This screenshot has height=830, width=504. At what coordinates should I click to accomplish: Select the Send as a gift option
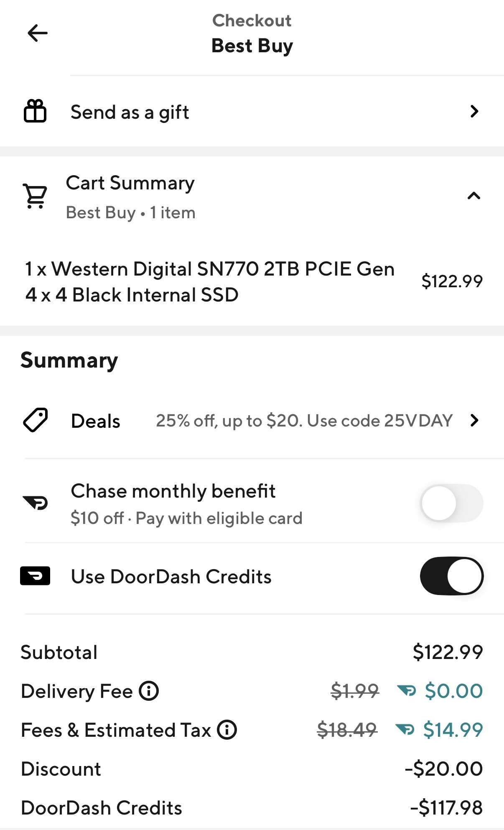click(x=130, y=112)
